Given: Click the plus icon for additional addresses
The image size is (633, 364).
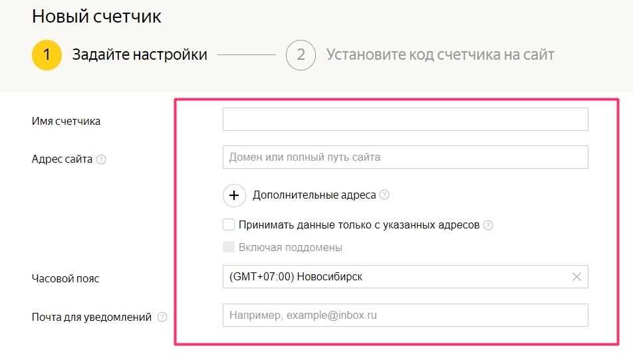Looking at the screenshot, I should tap(233, 195).
